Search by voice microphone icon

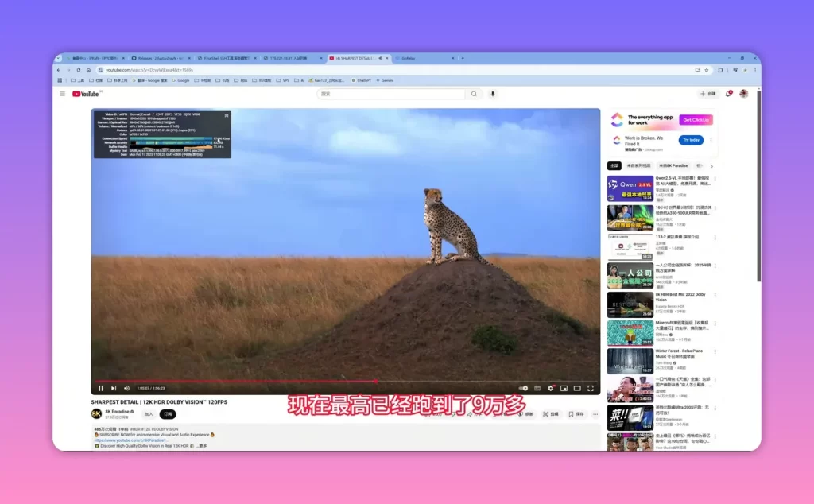493,94
